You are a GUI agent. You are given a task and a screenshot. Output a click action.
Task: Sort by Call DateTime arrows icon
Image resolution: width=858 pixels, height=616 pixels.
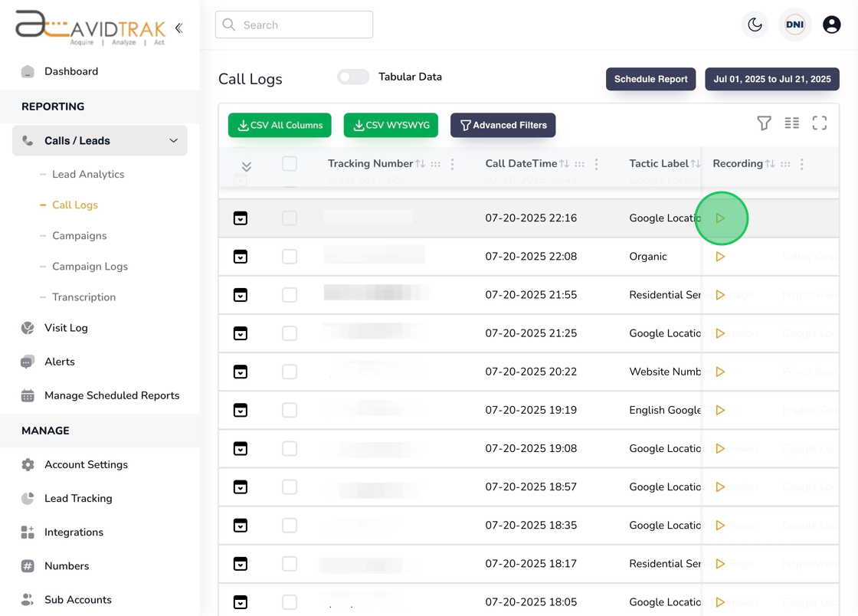pos(564,163)
